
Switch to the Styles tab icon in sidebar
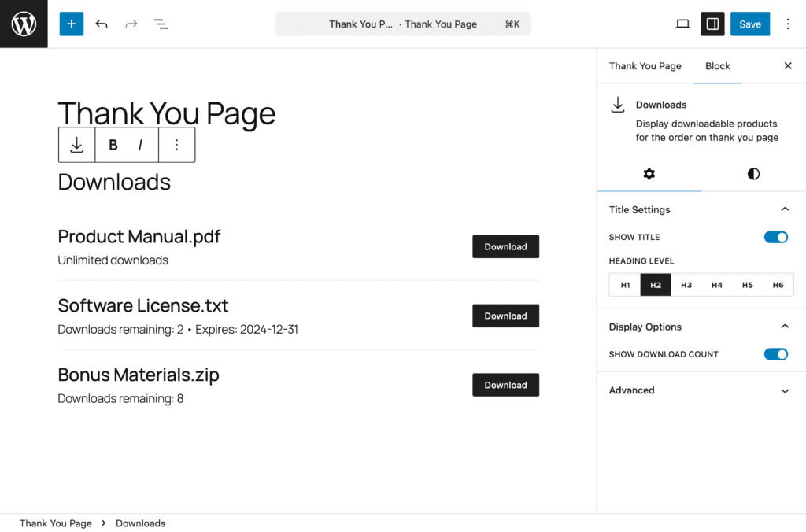752,174
